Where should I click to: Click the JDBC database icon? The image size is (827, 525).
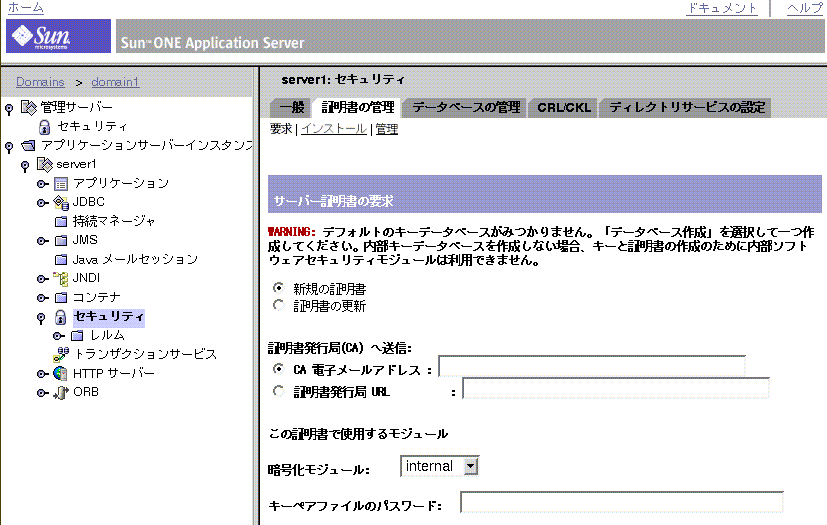click(61, 202)
